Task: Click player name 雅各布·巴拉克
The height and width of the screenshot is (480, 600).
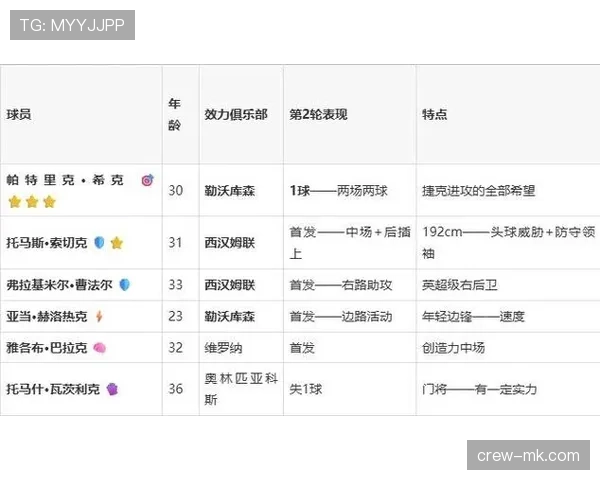Action: point(47,348)
